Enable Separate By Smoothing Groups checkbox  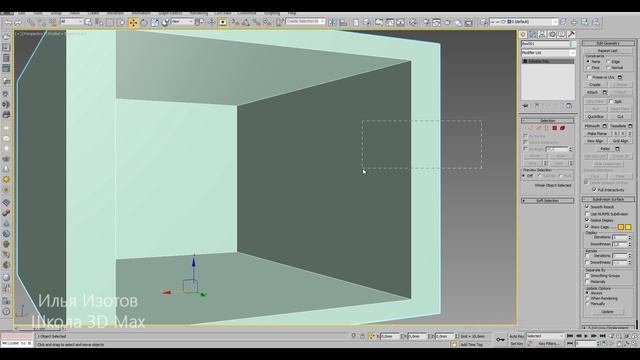[587, 276]
